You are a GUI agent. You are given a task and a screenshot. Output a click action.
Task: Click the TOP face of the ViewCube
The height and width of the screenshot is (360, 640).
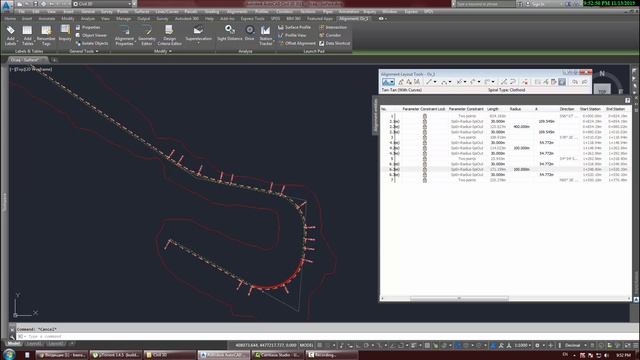tap(602, 91)
